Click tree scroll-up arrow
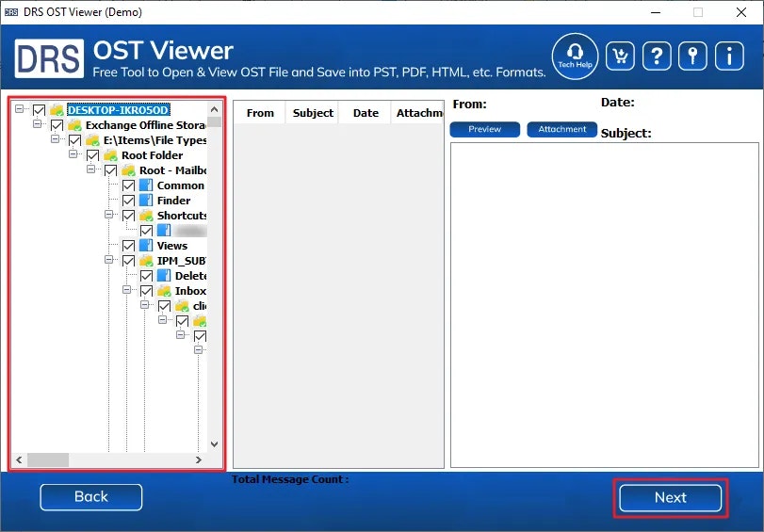Viewport: 764px width, 532px height. tap(215, 108)
